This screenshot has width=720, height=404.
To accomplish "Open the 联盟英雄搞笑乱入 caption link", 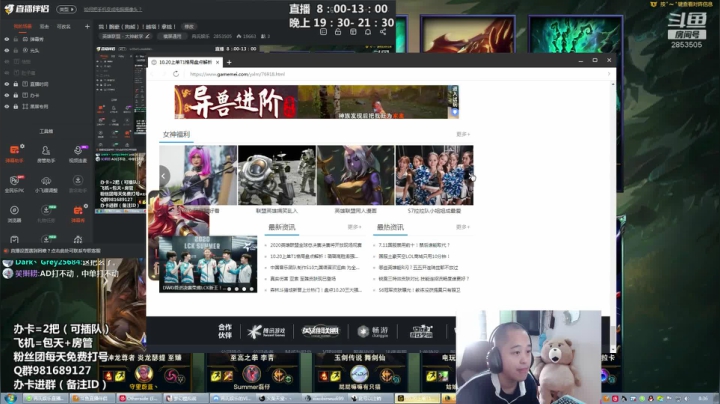I will pos(277,211).
